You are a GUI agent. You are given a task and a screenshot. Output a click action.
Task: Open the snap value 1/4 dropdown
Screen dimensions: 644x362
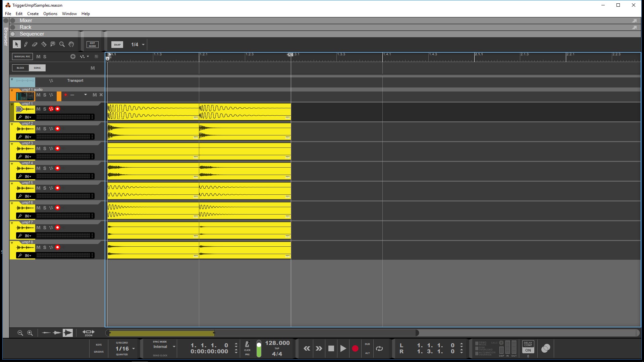point(143,45)
